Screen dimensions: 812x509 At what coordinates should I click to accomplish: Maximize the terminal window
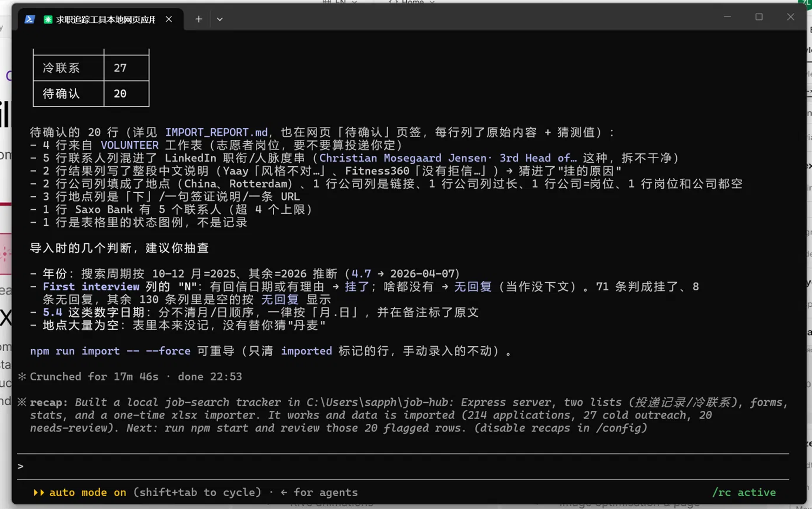tap(759, 17)
